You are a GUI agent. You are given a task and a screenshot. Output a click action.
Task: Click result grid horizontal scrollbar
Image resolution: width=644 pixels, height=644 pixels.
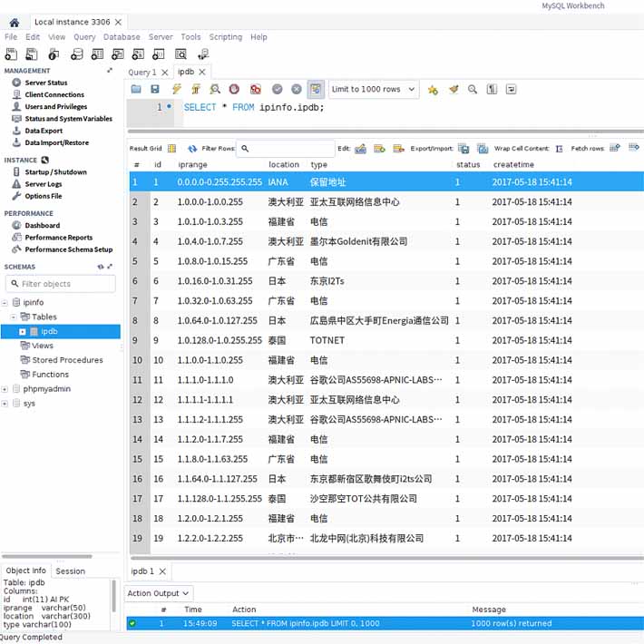click(386, 558)
